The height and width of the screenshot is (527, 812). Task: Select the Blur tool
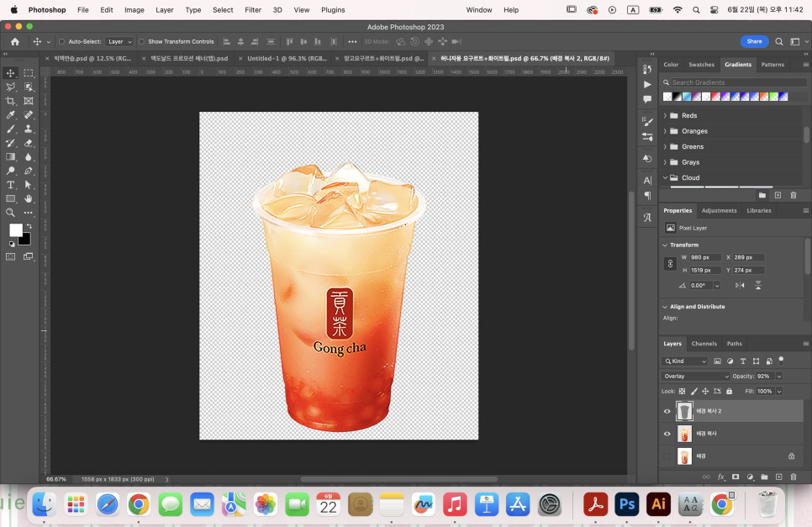[x=29, y=157]
